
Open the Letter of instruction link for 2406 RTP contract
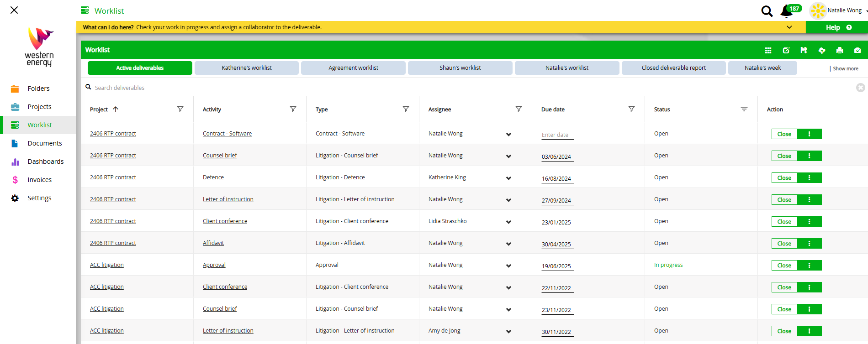click(x=228, y=199)
